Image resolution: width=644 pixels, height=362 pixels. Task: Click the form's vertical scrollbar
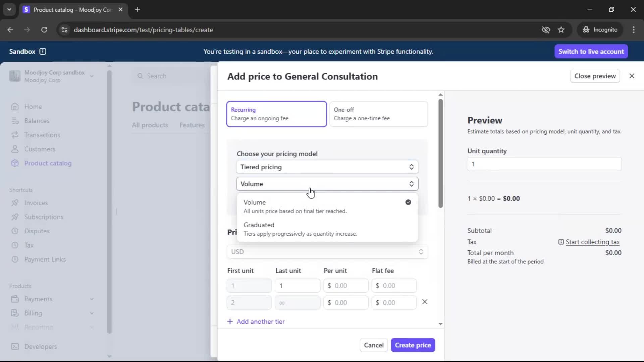pyautogui.click(x=440, y=154)
